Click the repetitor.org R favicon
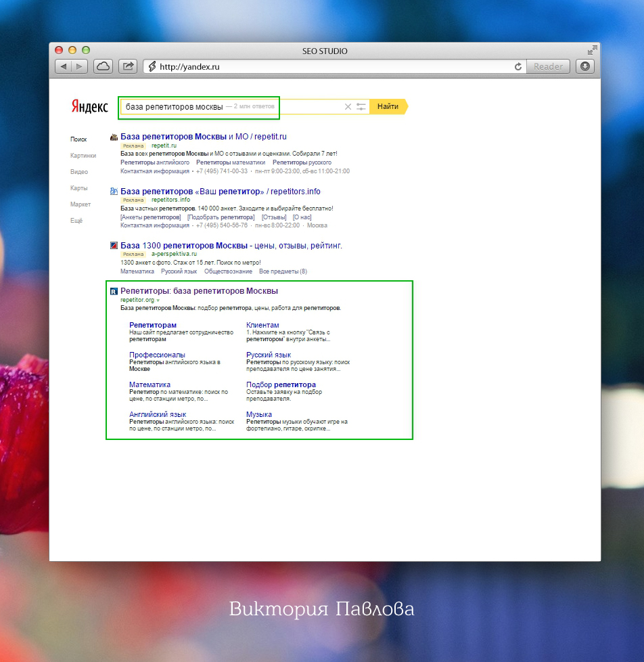 [114, 291]
